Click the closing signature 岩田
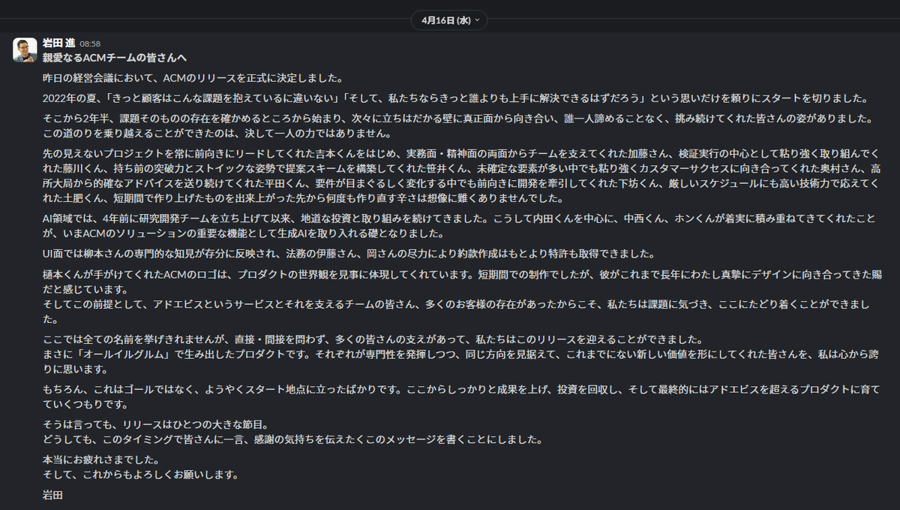Screen dimensions: 900x510 (x=52, y=495)
